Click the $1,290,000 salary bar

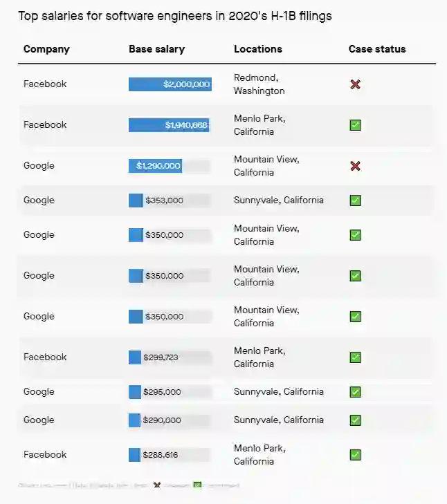click(x=155, y=166)
